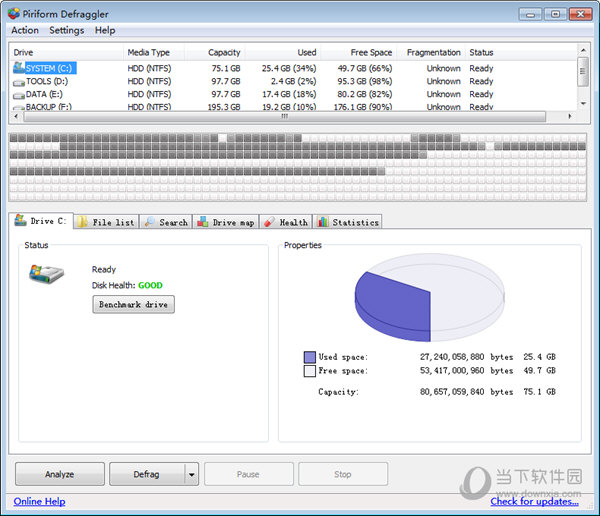Click the DATA (E:) drive icon
This screenshot has height=516, width=600.
[x=19, y=95]
